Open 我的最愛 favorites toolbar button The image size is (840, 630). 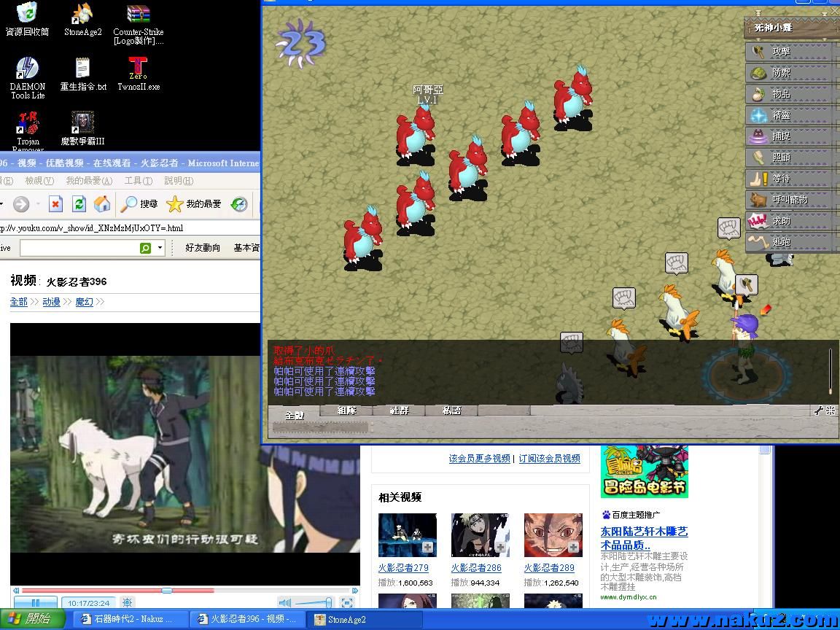tap(193, 204)
